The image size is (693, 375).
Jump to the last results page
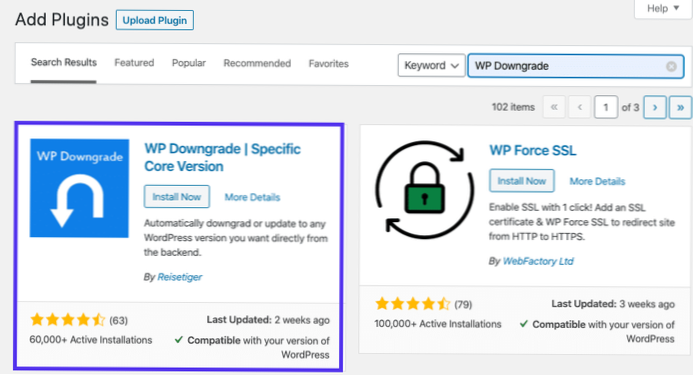coord(680,107)
